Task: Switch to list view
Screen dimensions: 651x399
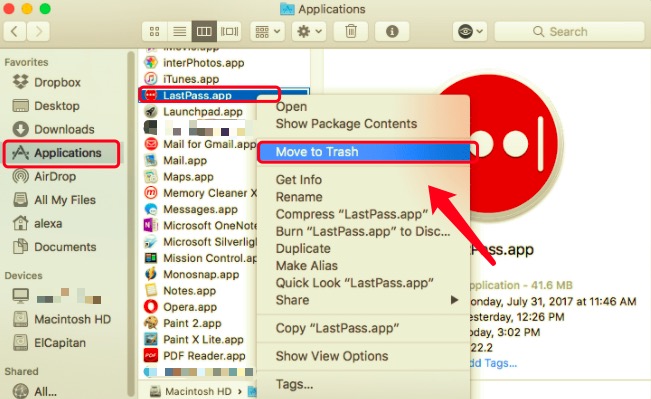Action: pos(179,32)
